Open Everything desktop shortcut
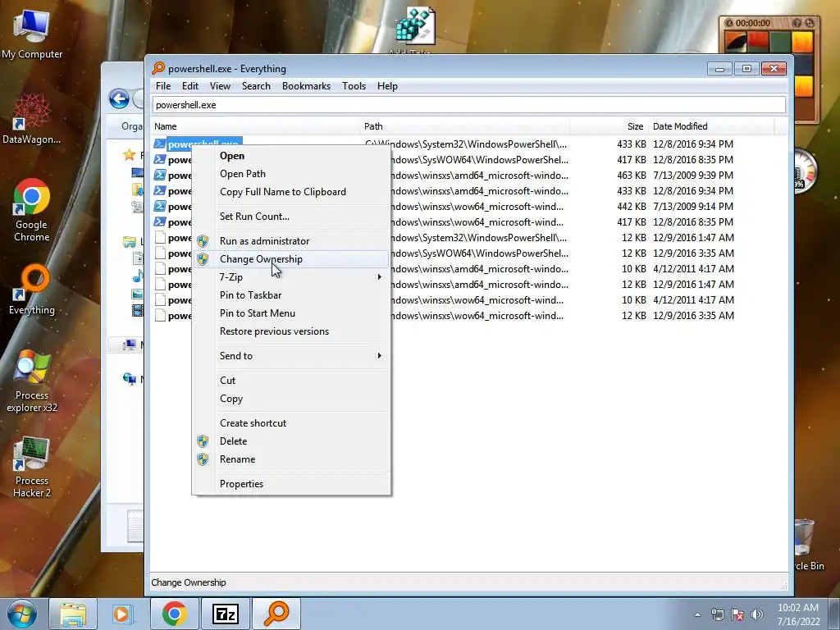The image size is (840, 630). pos(32,290)
